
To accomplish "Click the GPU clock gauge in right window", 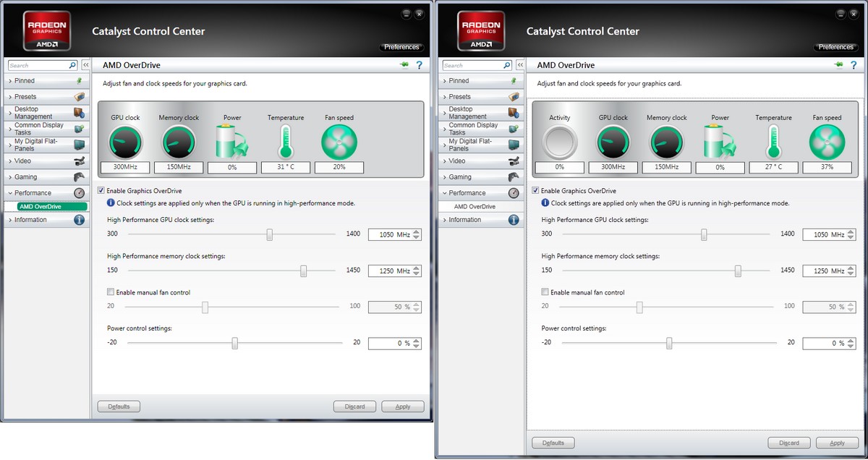I will pyautogui.click(x=613, y=142).
